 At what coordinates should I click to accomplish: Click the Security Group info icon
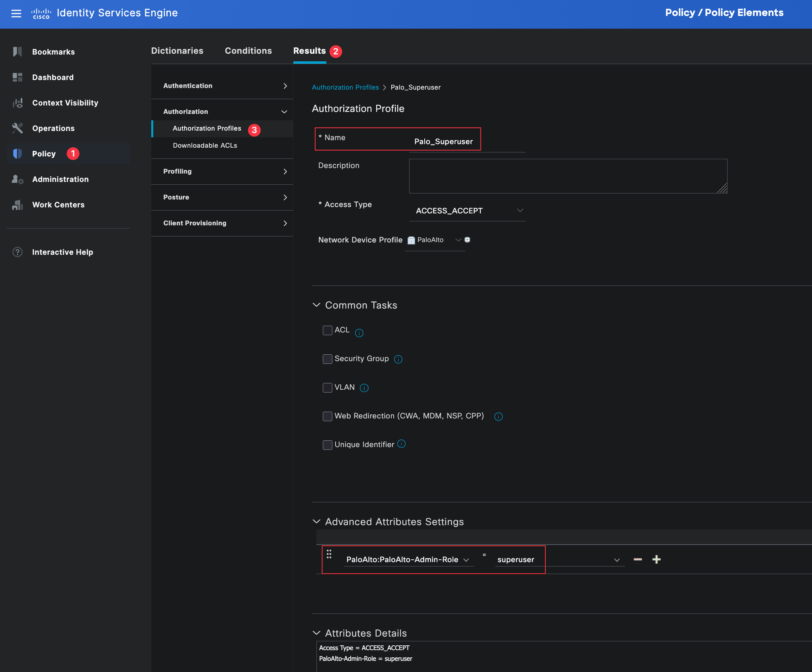point(398,359)
